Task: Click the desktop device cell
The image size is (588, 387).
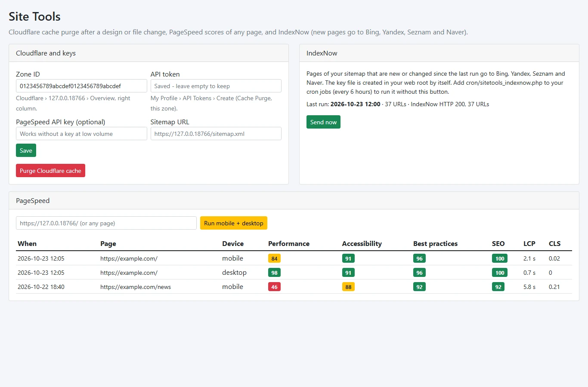Action: (234, 273)
